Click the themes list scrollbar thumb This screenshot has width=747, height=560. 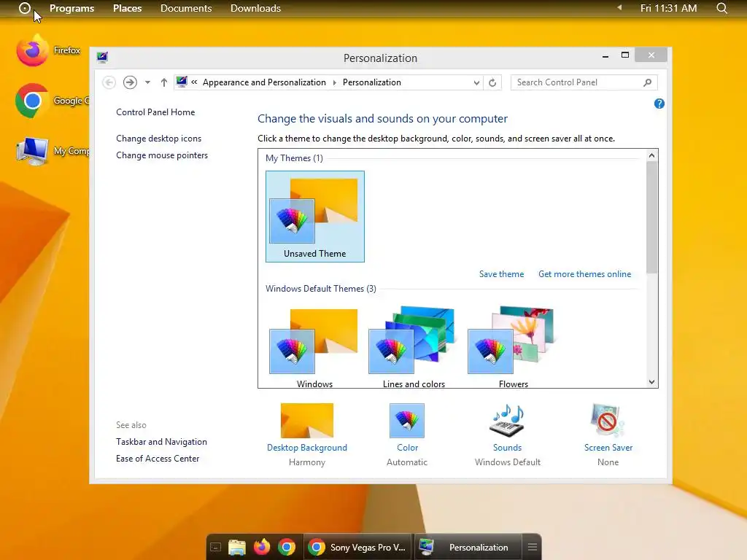tap(651, 217)
